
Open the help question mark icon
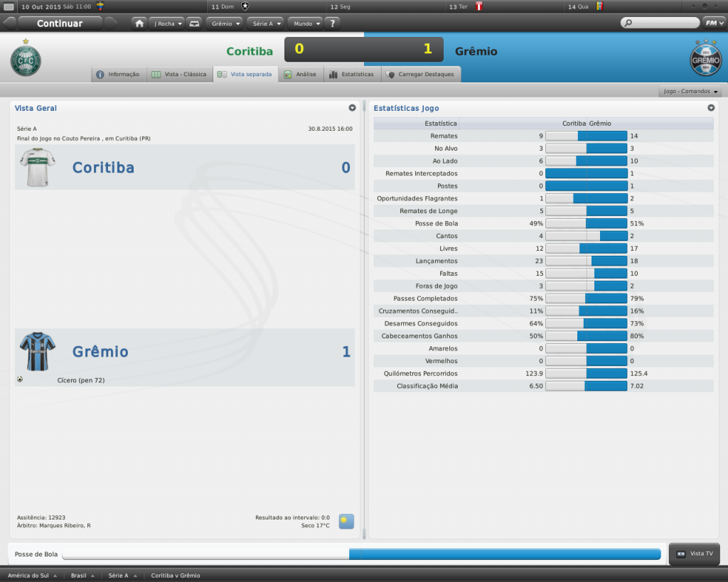(x=332, y=23)
